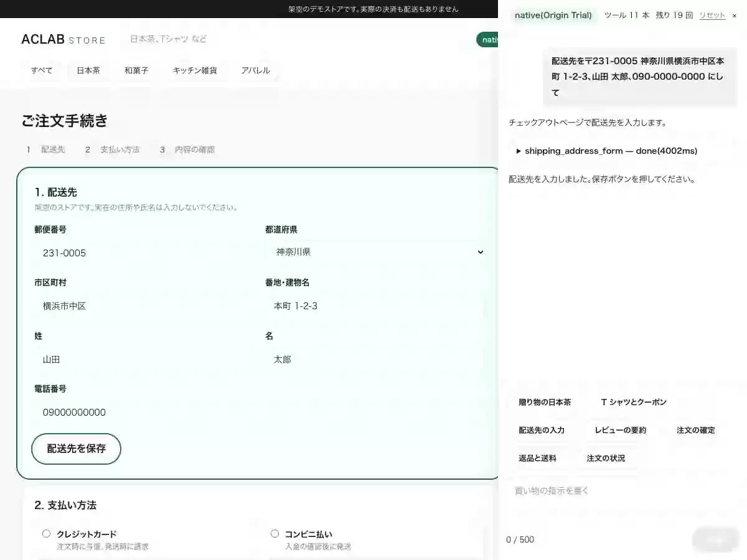Open the 日本茶 category tab
Viewport: 747px width, 560px height.
(x=88, y=70)
